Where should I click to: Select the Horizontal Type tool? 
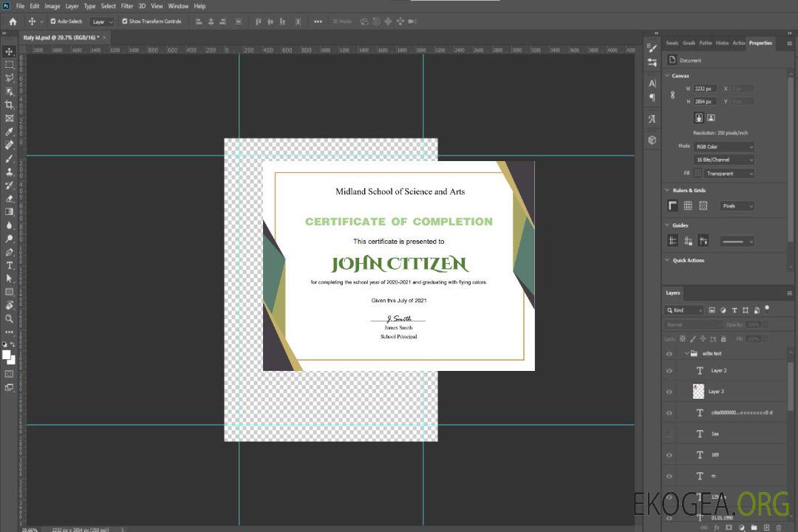point(9,265)
